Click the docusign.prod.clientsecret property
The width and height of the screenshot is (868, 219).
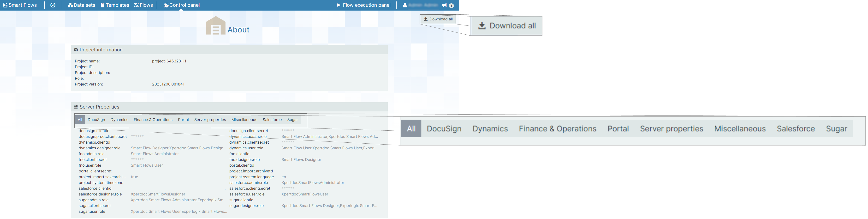103,137
